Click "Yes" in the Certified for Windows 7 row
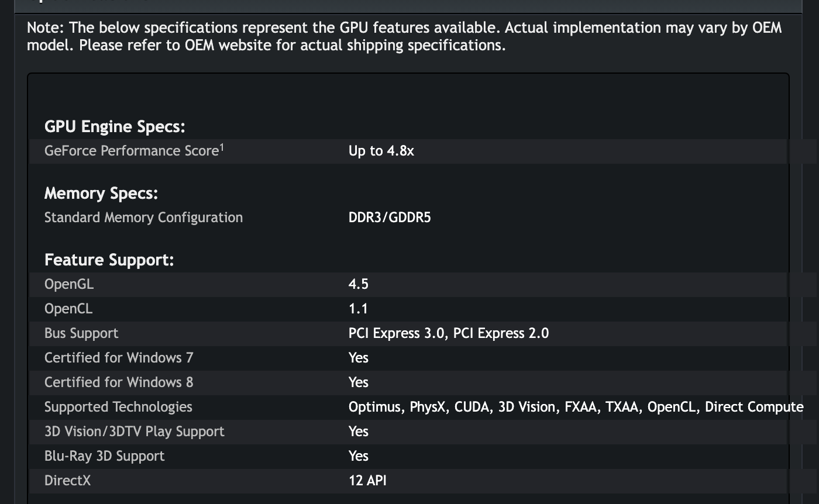This screenshot has height=504, width=819. click(359, 358)
